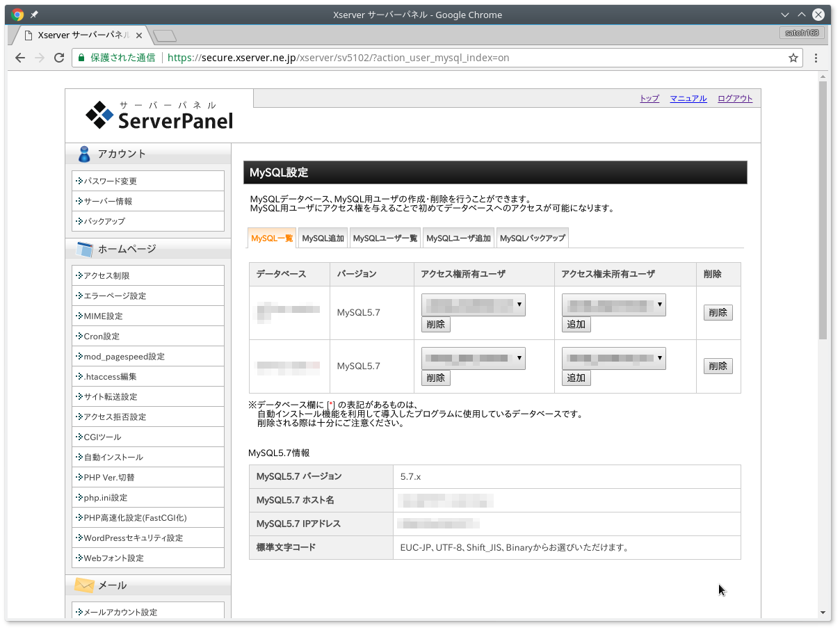Open MIME設定 in the sidebar
840x630 pixels.
pyautogui.click(x=148, y=316)
